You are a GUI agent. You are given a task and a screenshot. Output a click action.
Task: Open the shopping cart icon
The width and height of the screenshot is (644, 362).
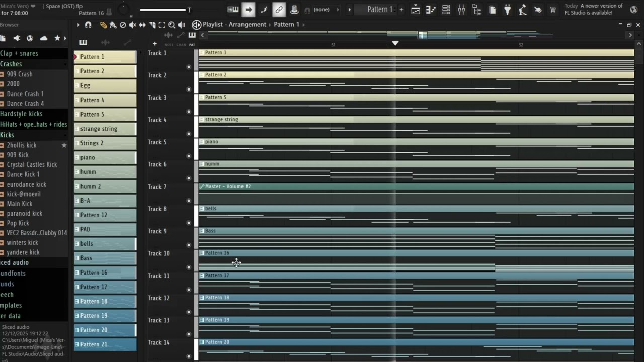(553, 9)
